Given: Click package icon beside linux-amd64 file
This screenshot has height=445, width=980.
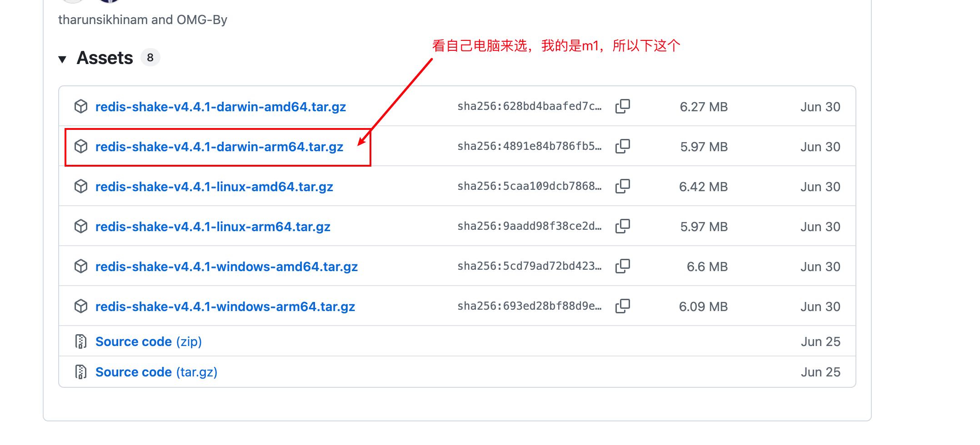Looking at the screenshot, I should 81,186.
